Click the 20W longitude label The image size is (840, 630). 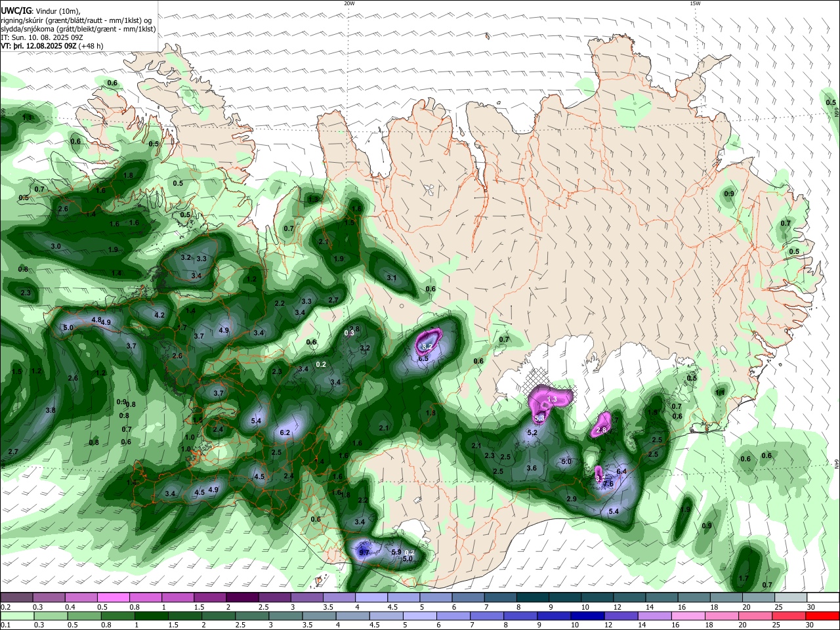(x=349, y=3)
